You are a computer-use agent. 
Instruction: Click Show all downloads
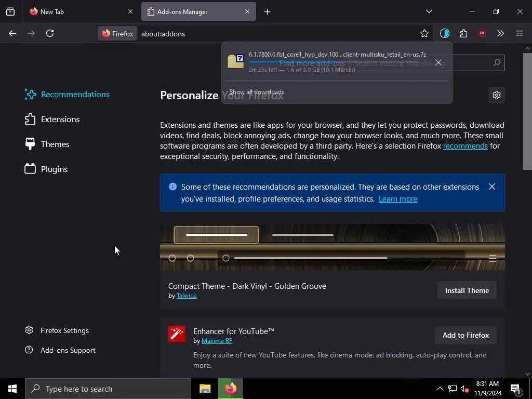[x=257, y=92]
